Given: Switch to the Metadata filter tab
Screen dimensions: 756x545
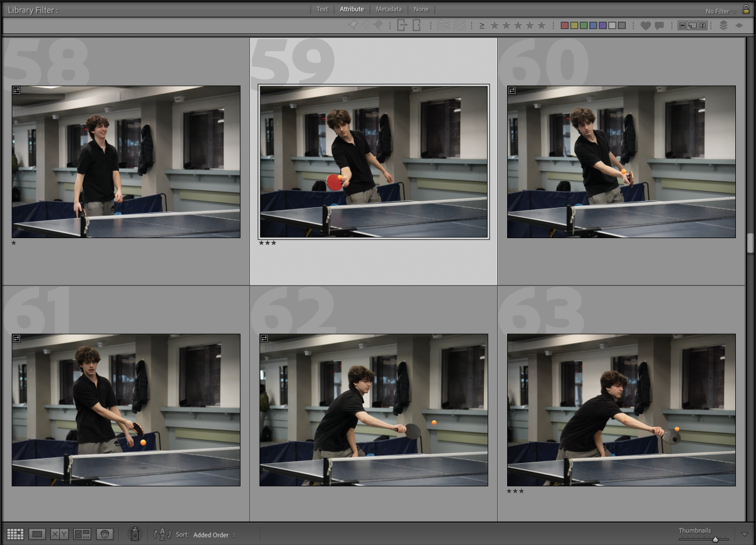Looking at the screenshot, I should tap(389, 9).
